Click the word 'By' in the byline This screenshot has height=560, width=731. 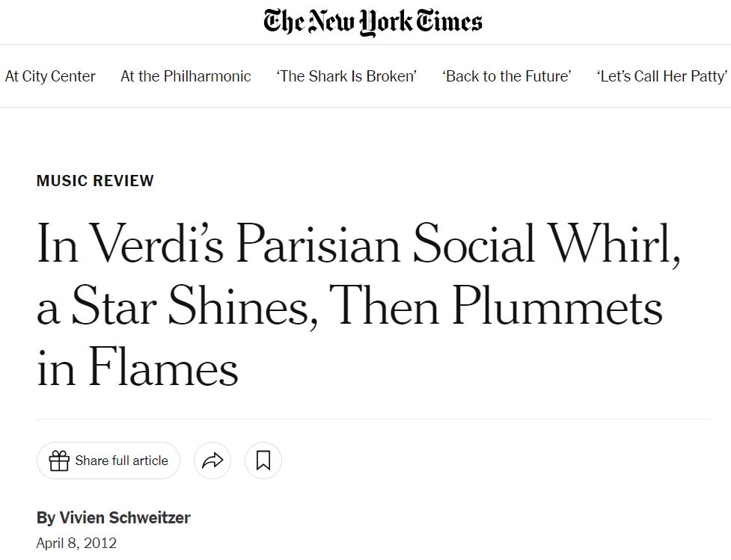point(46,517)
